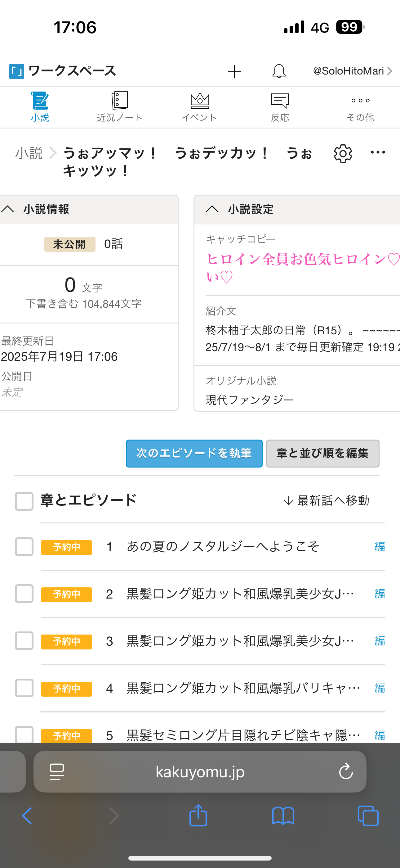Image resolution: width=400 pixels, height=868 pixels.
Task: Click 章と並び順を編集 button
Action: 322,454
